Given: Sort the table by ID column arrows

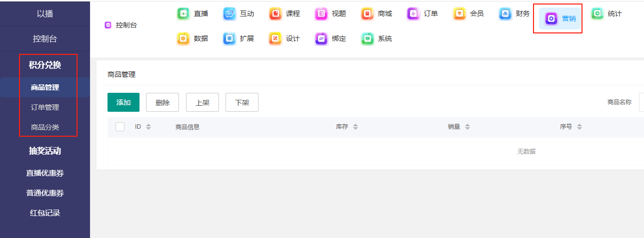Looking at the screenshot, I should coord(148,127).
